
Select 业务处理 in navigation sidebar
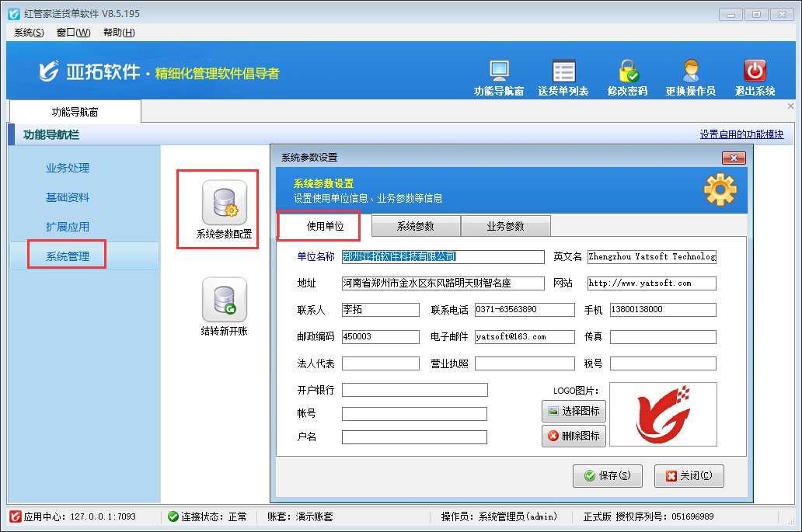click(68, 168)
